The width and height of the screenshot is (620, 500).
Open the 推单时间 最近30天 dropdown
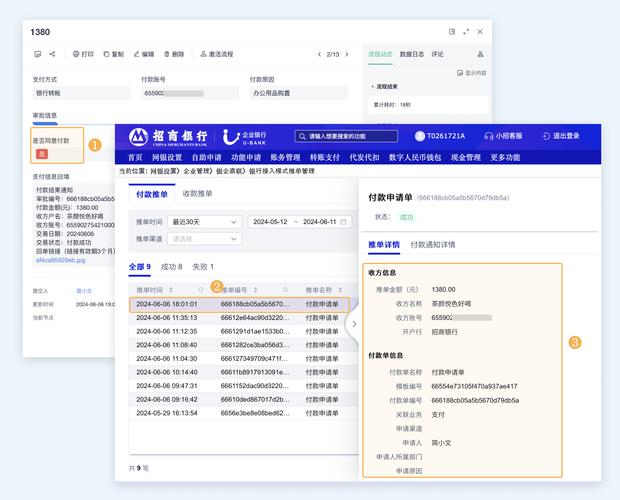click(x=203, y=221)
